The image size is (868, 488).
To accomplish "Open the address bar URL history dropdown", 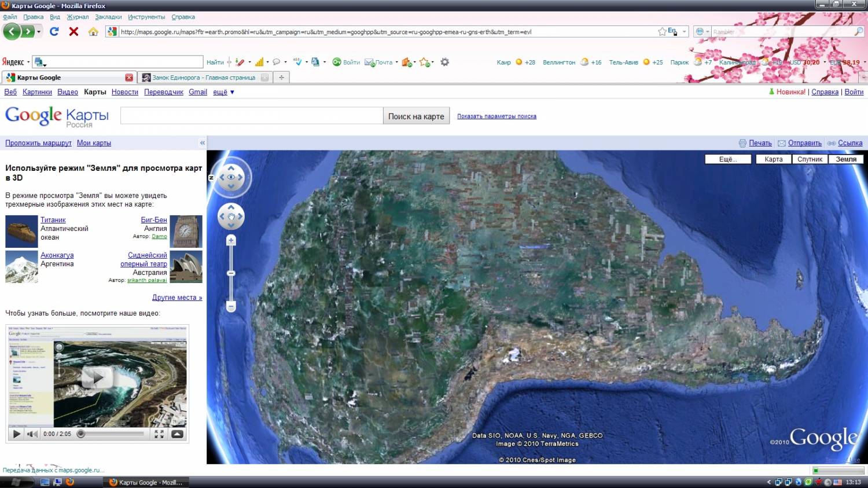I will tap(684, 31).
